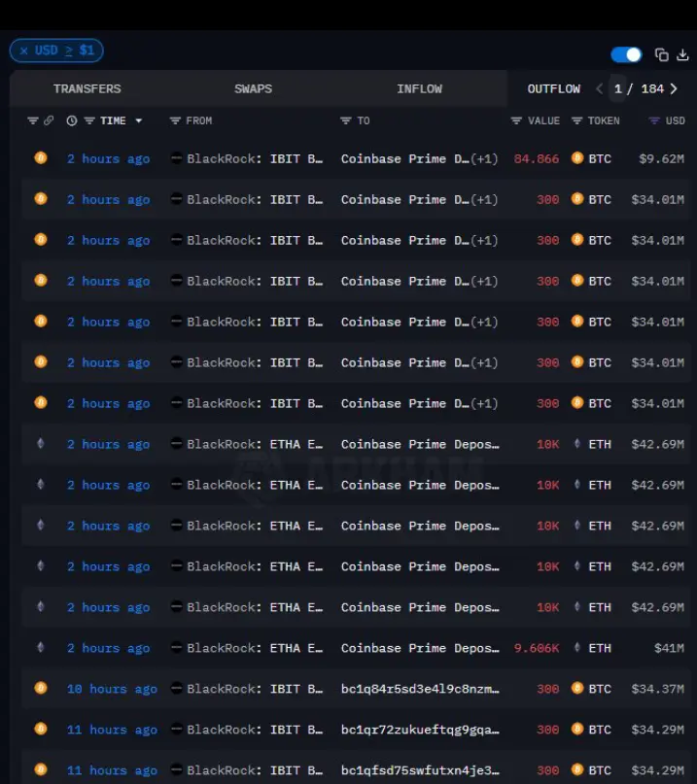Open the '2 hours ago' link on $9.62M row
Screen dimensions: 697x784
[x=108, y=159]
